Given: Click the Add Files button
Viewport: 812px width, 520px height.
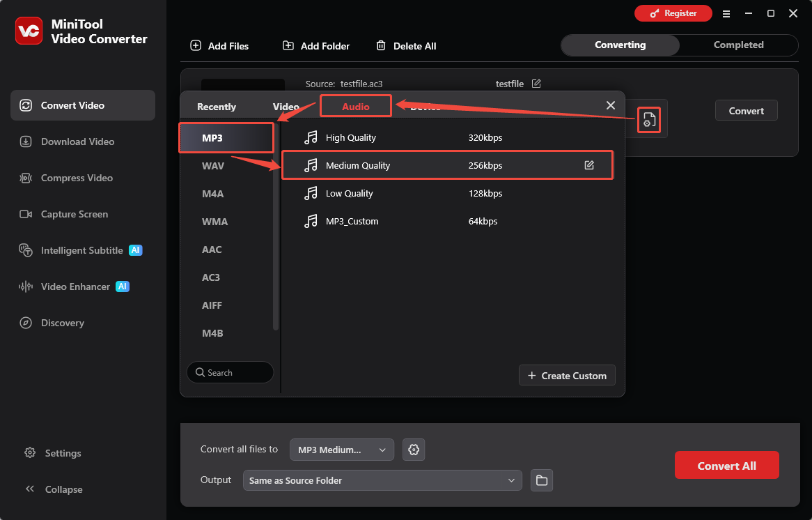Looking at the screenshot, I should (219, 46).
